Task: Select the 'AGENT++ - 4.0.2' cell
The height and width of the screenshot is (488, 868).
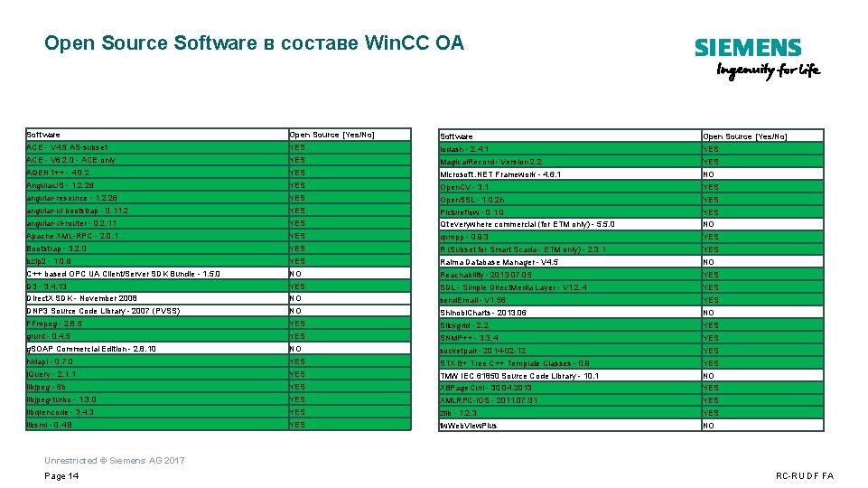Action: 157,173
